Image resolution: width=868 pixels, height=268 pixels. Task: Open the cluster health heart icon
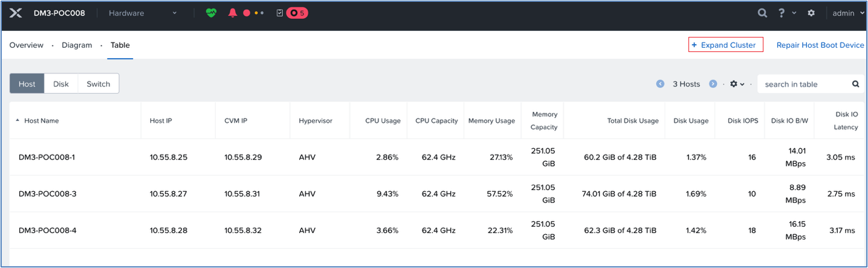tap(211, 13)
